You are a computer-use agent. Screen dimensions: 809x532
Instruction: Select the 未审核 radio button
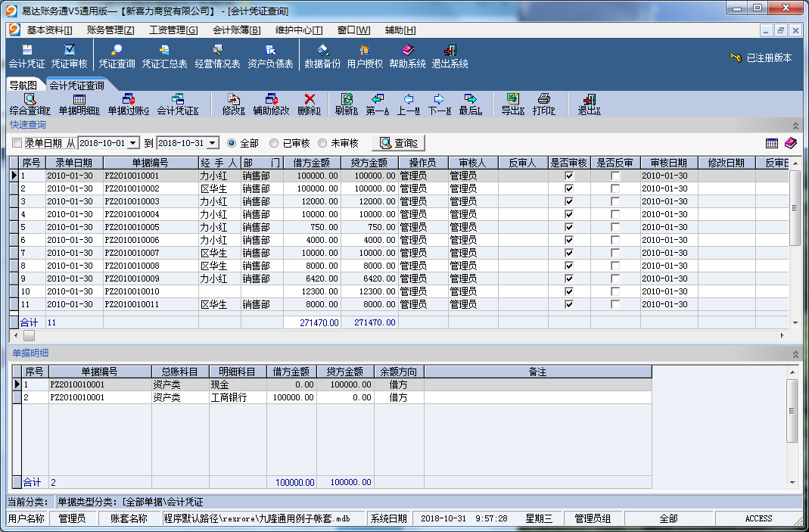click(x=322, y=143)
